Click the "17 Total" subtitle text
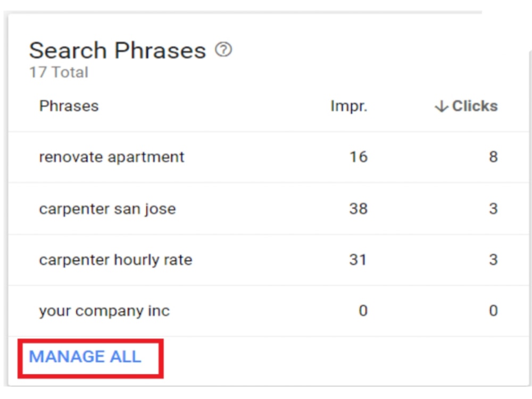 (59, 72)
